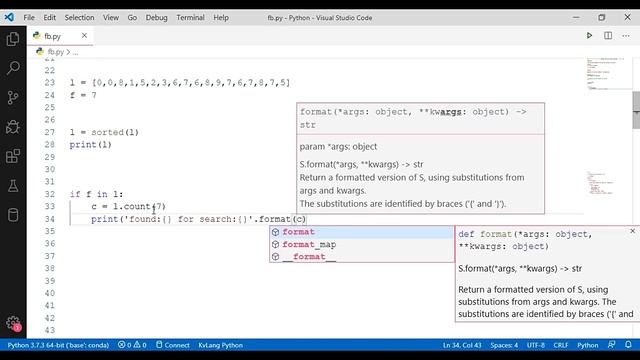Click the print('found:{} line 34

click(198, 219)
